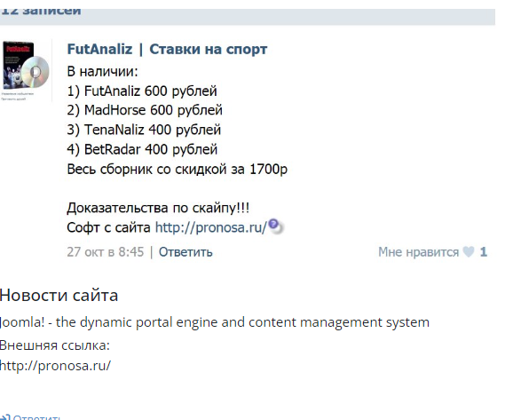
Task: Click the TenaNaliz 400 рублей line
Action: click(144, 130)
